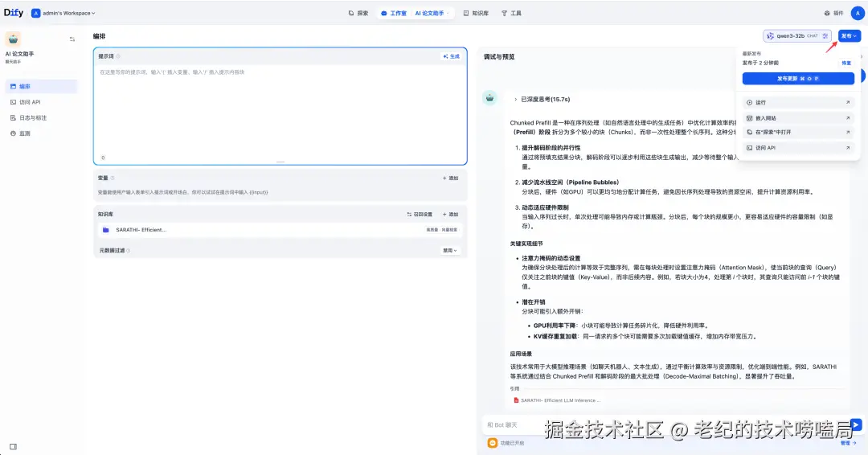
Task: Click the 发布 publish dropdown button
Action: coord(850,36)
